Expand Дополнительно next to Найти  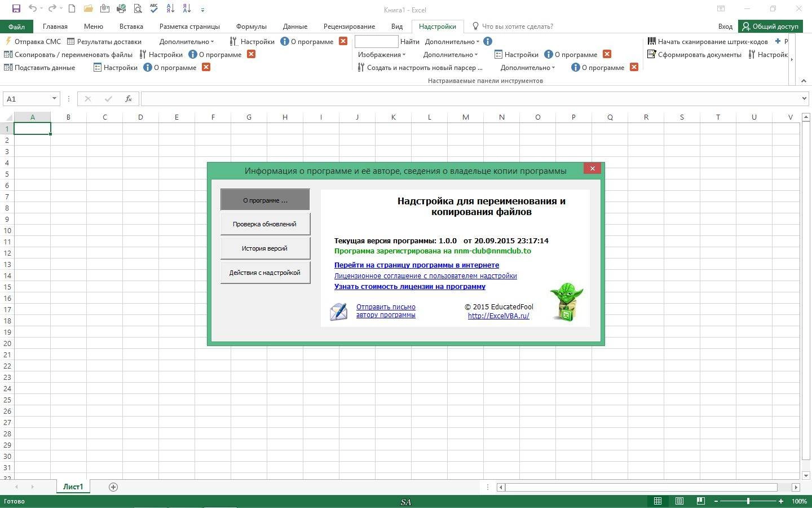[x=452, y=41]
